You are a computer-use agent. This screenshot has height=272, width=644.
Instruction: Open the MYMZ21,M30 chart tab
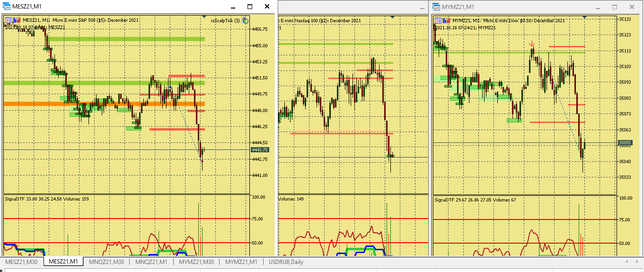(196, 262)
